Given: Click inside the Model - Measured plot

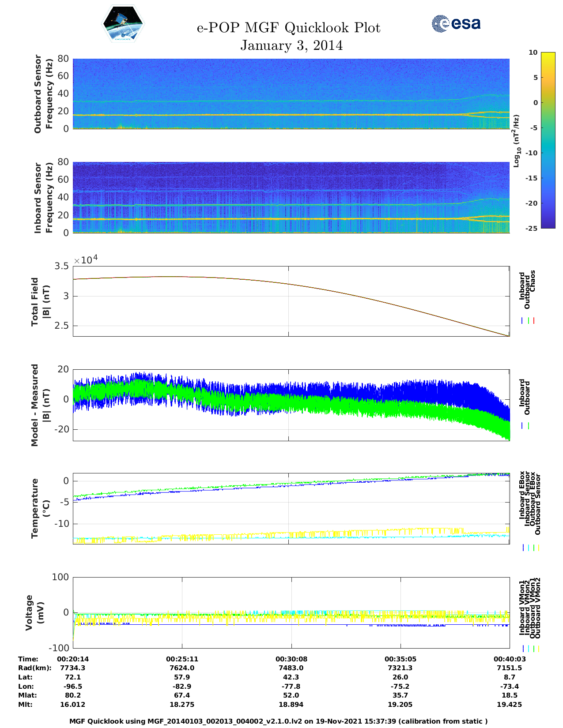Looking at the screenshot, I should [291, 405].
